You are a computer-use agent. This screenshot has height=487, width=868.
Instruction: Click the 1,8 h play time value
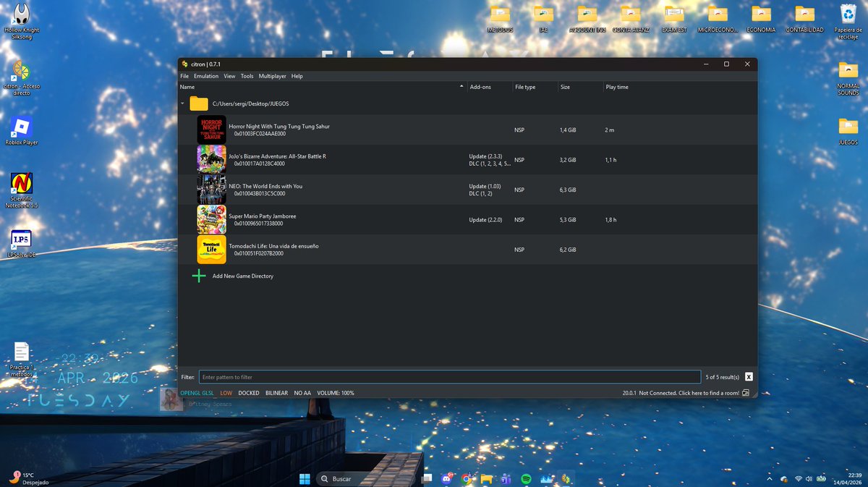[610, 220]
